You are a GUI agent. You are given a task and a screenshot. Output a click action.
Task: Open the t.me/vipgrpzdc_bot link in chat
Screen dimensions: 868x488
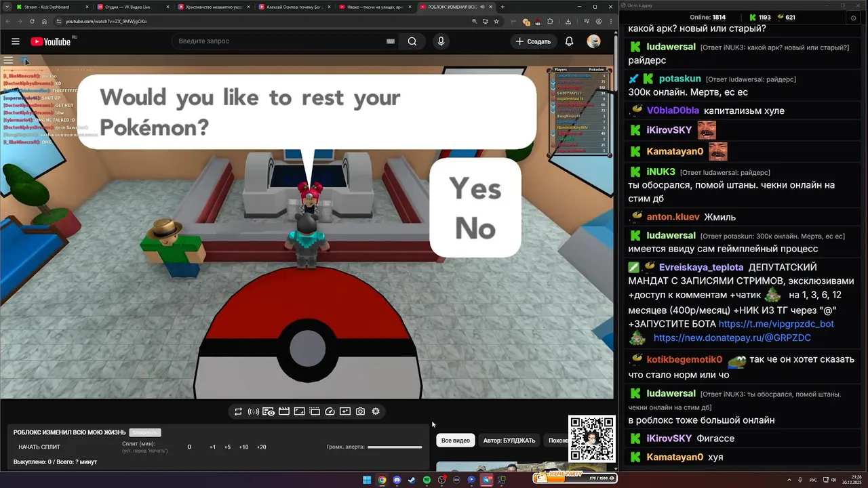[776, 324]
